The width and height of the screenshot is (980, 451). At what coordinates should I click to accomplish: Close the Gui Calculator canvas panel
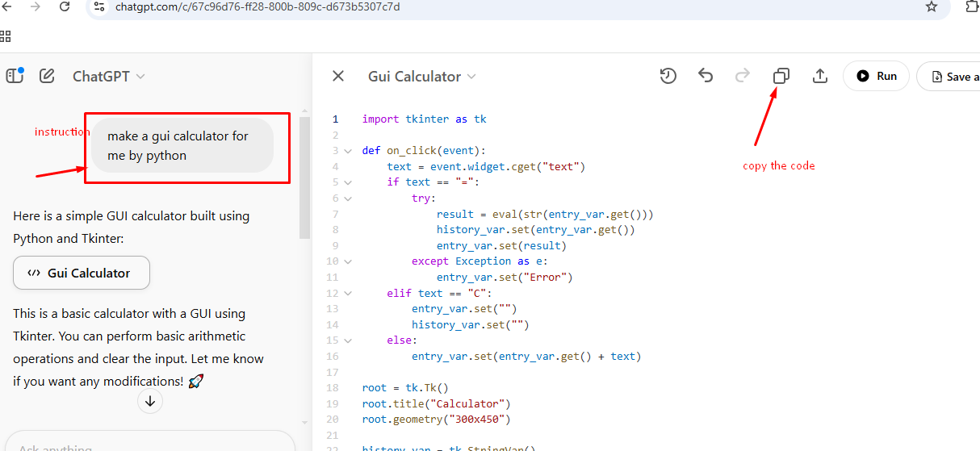[338, 76]
